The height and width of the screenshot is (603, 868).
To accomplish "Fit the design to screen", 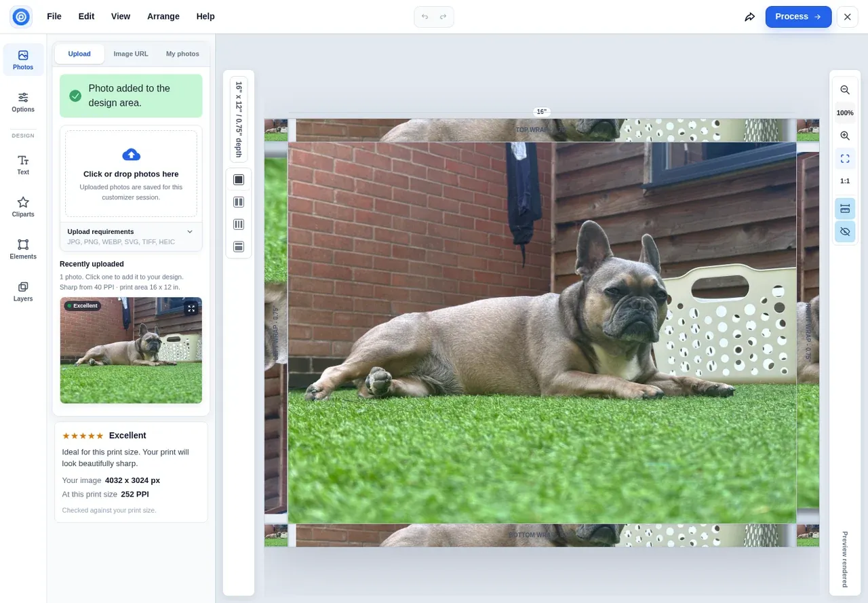I will point(845,159).
